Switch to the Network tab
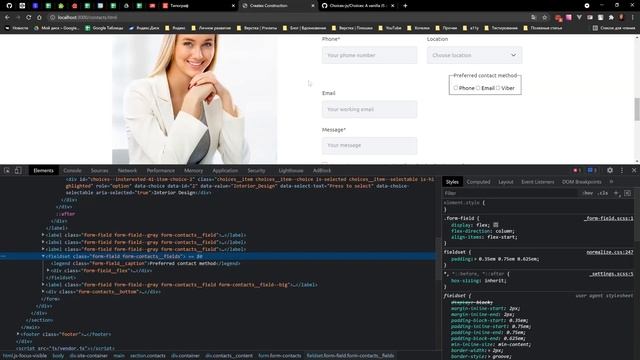This screenshot has height=360, width=640. [x=127, y=171]
